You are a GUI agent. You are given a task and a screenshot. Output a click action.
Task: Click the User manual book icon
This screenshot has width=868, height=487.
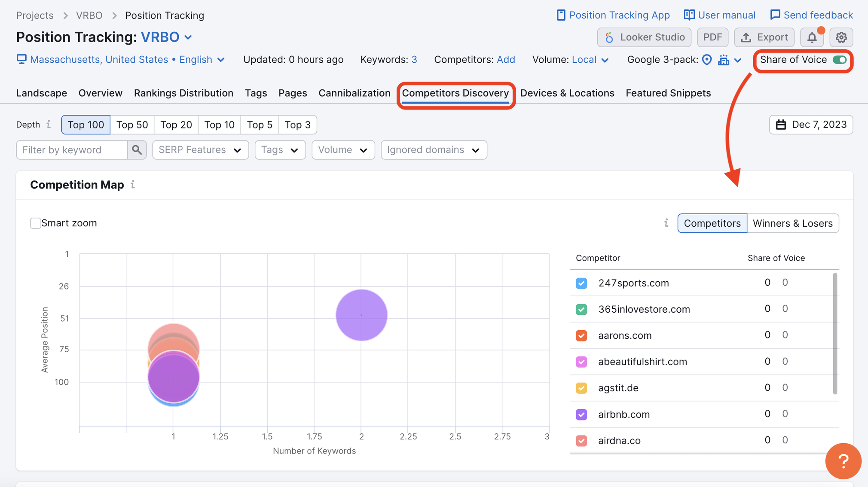689,15
